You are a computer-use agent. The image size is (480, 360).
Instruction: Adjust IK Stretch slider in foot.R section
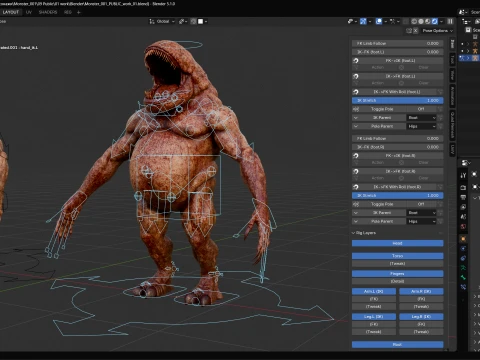tap(398, 195)
